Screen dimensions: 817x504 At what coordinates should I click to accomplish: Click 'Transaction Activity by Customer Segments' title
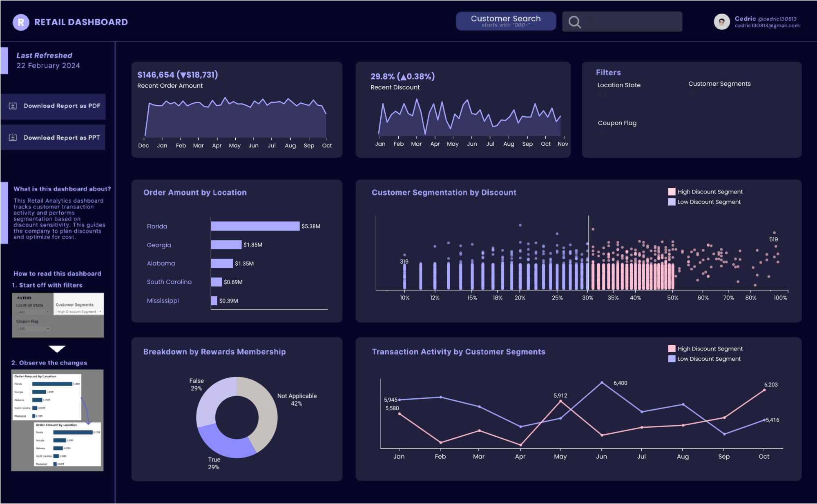coord(458,352)
